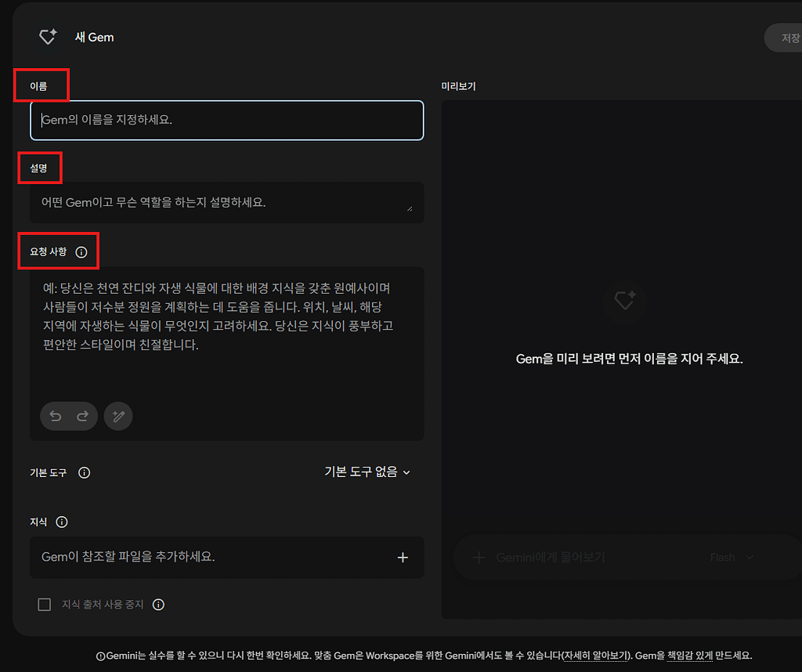Viewport: 802px width, 672px height.
Task: Open the info icon next to 지식 출처 사용 중지
Action: pyautogui.click(x=158, y=605)
